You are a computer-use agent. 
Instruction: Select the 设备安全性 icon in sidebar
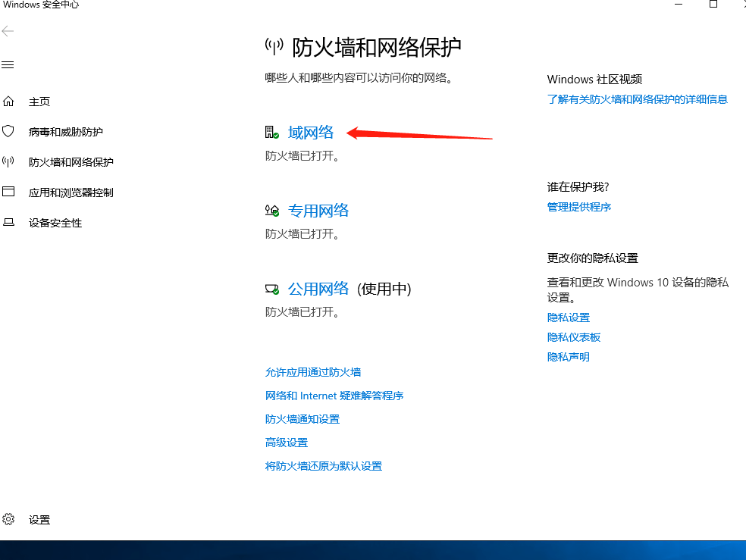pos(8,222)
